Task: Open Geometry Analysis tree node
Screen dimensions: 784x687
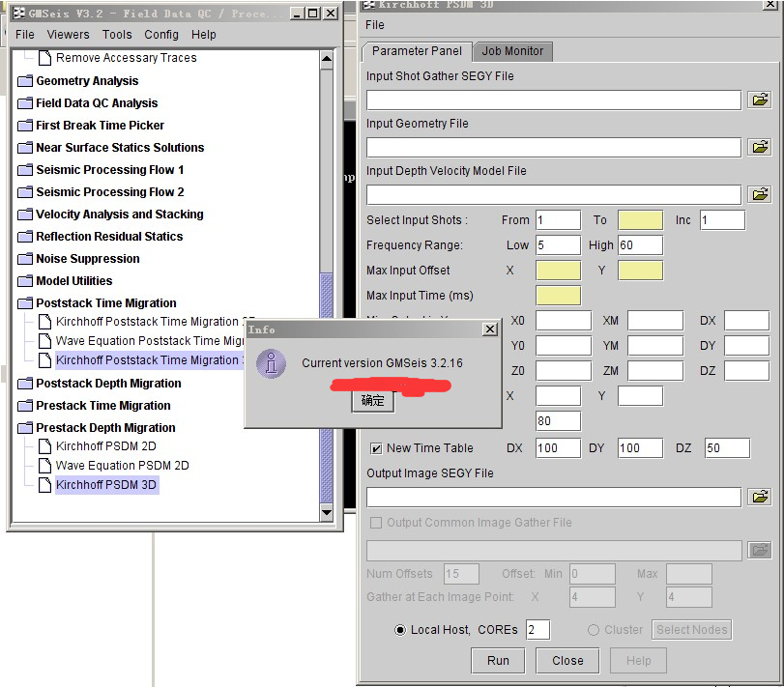Action: pos(87,81)
